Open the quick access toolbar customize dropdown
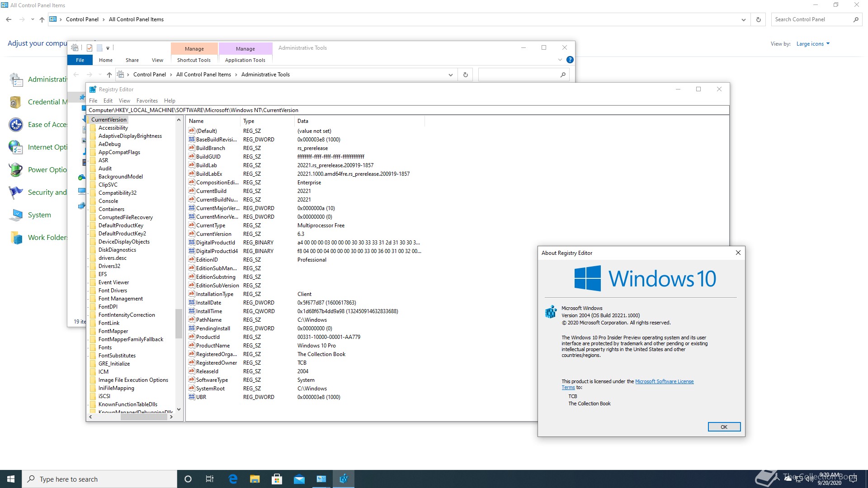The height and width of the screenshot is (488, 868). point(108,48)
